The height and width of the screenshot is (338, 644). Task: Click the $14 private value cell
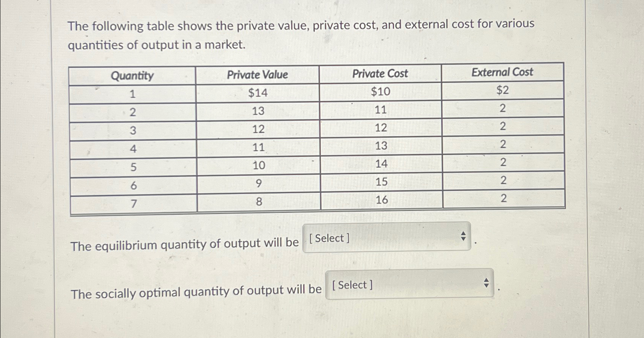coord(258,92)
